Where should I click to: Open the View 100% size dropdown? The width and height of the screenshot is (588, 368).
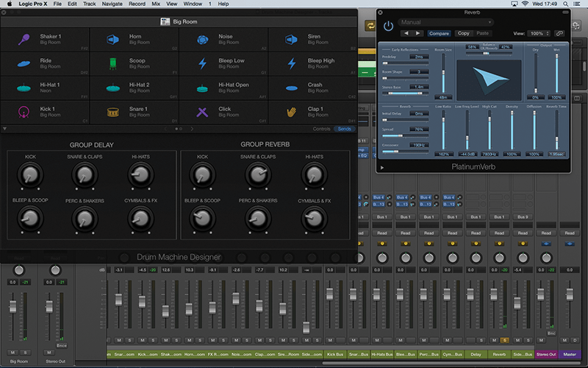tap(539, 33)
